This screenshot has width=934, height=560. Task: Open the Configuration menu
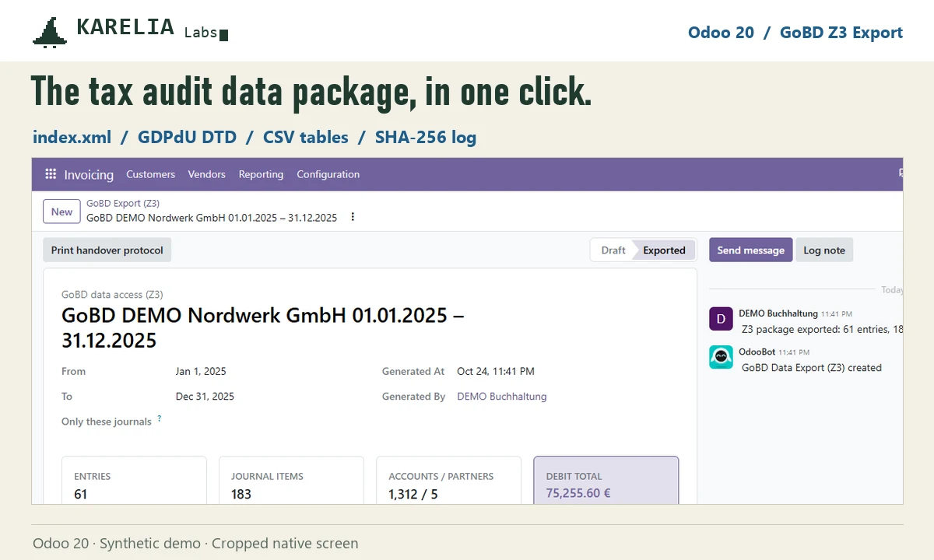click(x=328, y=174)
